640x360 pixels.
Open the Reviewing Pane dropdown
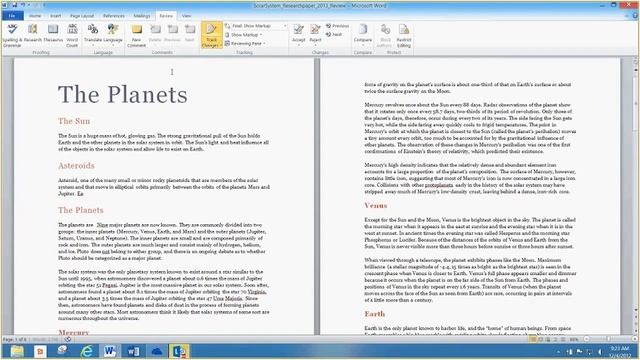tap(246, 43)
